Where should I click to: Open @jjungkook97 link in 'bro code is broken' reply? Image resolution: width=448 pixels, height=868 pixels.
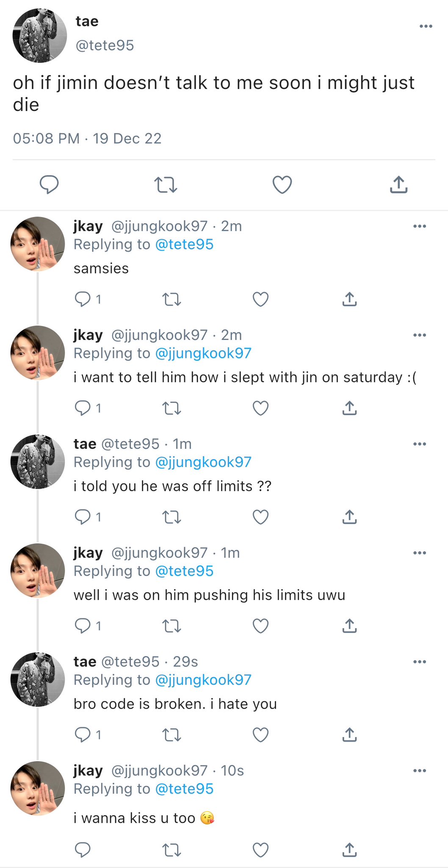coord(204,680)
